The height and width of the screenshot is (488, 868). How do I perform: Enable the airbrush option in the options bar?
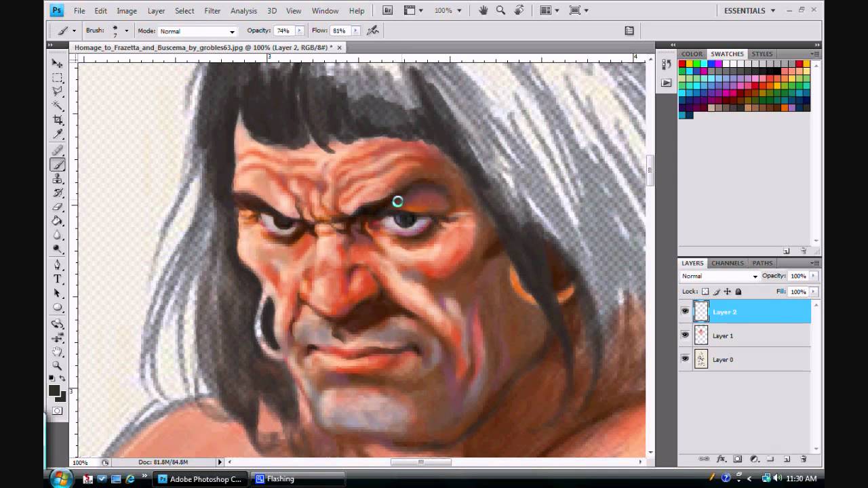pos(372,30)
